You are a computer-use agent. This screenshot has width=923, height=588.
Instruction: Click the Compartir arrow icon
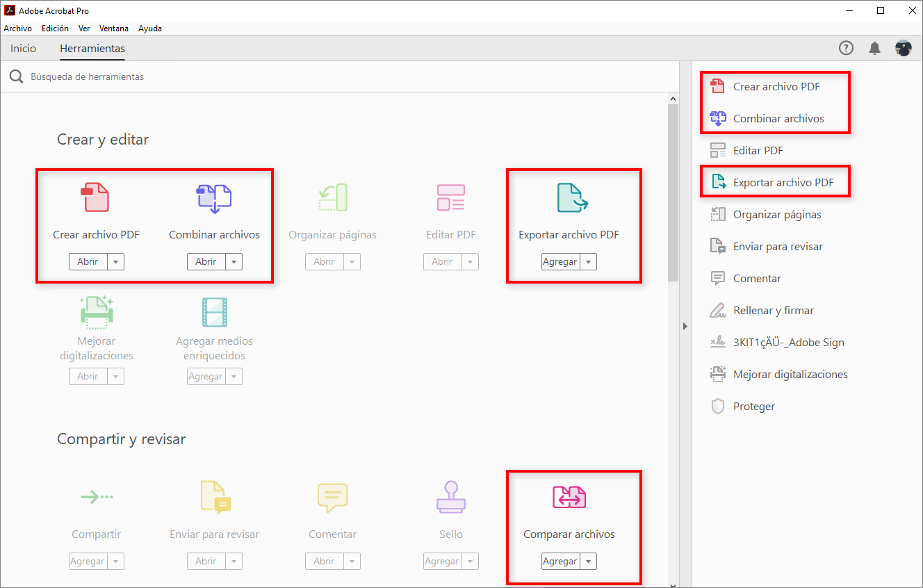tap(96, 496)
